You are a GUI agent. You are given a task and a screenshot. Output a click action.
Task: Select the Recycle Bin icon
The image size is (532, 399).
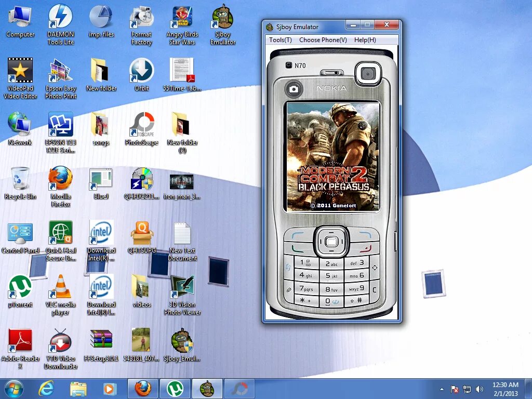click(20, 183)
